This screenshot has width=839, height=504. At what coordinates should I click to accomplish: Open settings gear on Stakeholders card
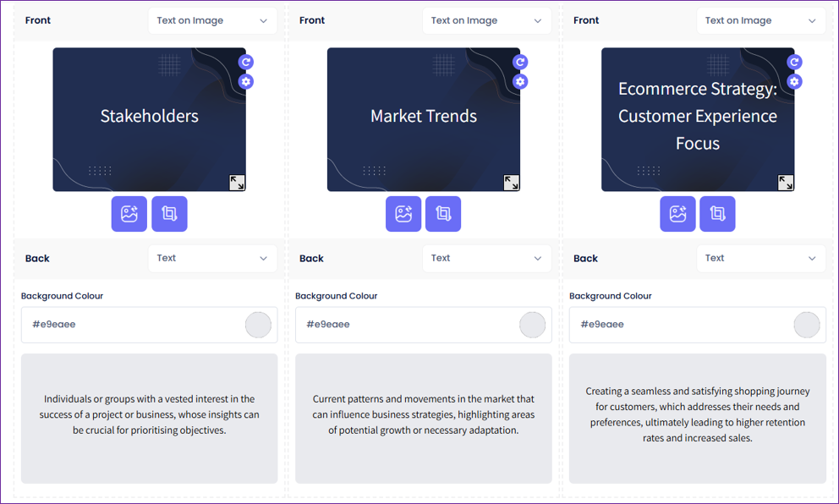(x=246, y=82)
